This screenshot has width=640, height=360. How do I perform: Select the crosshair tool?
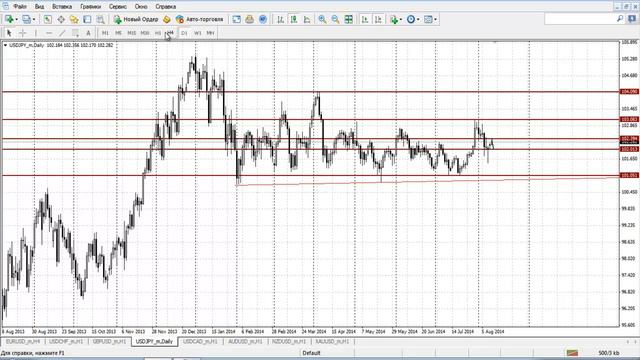(22, 33)
